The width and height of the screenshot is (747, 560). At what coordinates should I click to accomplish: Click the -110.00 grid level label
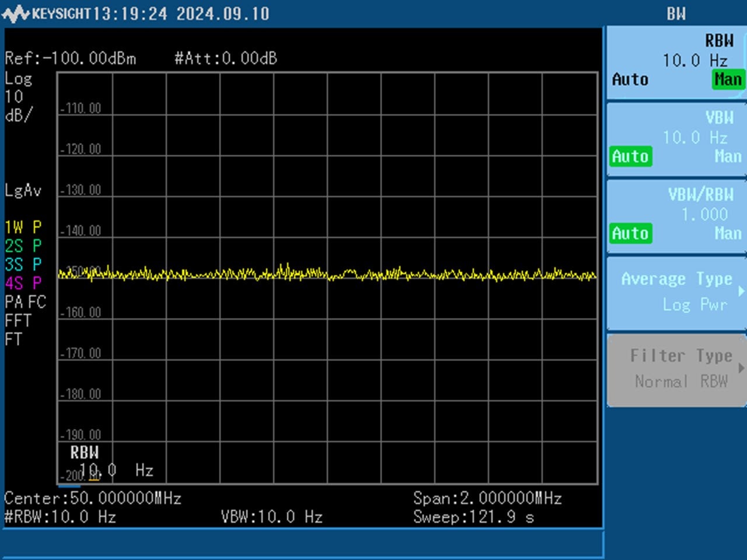point(81,108)
